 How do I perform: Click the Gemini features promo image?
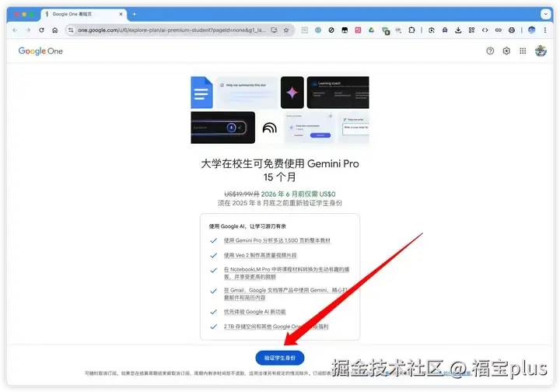pyautogui.click(x=280, y=110)
